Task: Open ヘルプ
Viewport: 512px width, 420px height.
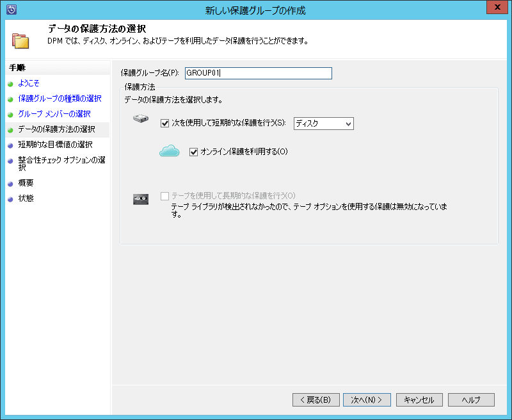Action: [470, 400]
